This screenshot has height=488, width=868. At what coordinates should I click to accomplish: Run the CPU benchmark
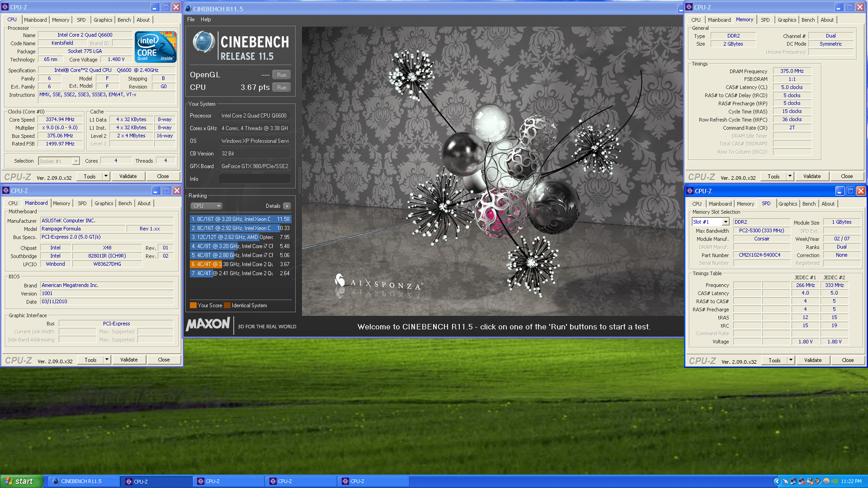coord(282,88)
